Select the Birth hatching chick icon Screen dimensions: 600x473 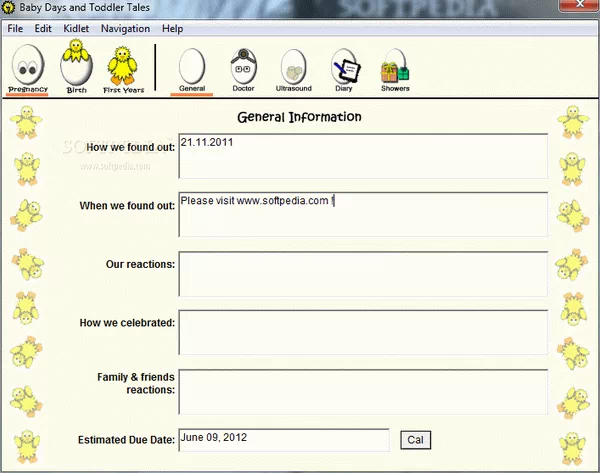(x=76, y=67)
